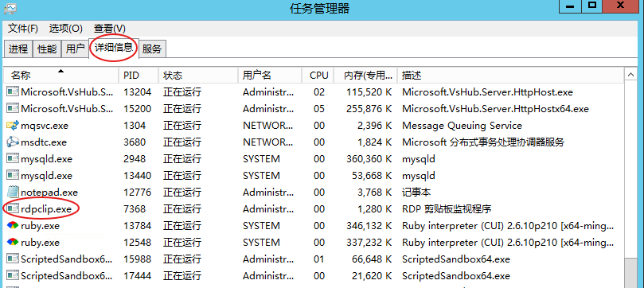The image size is (644, 288).
Task: Open the 查看(V) menu
Action: point(110,29)
